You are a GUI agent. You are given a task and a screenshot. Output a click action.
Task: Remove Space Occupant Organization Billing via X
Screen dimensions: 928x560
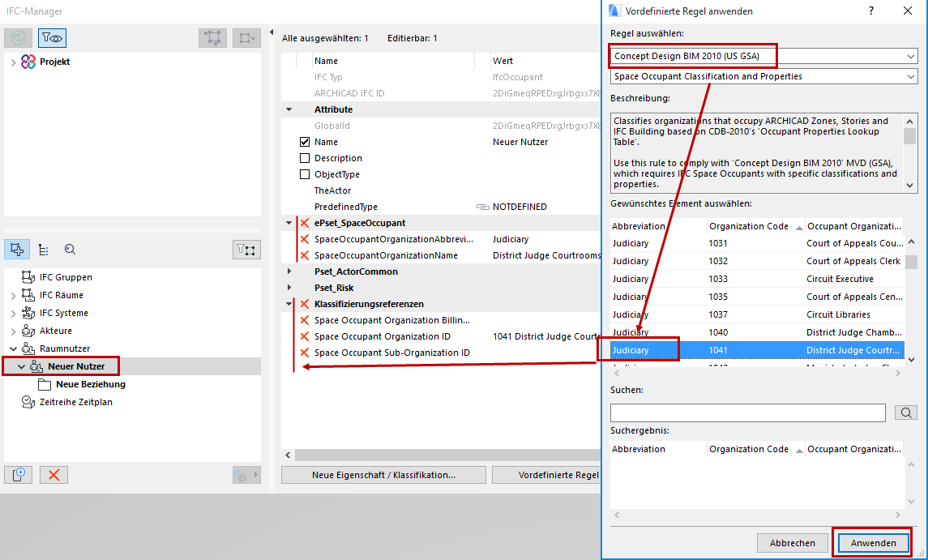click(x=305, y=320)
